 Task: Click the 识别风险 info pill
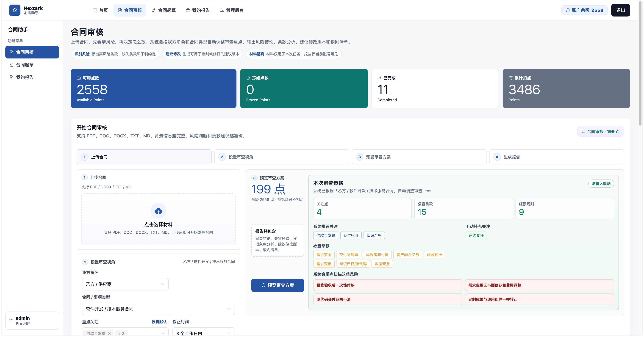[115, 54]
